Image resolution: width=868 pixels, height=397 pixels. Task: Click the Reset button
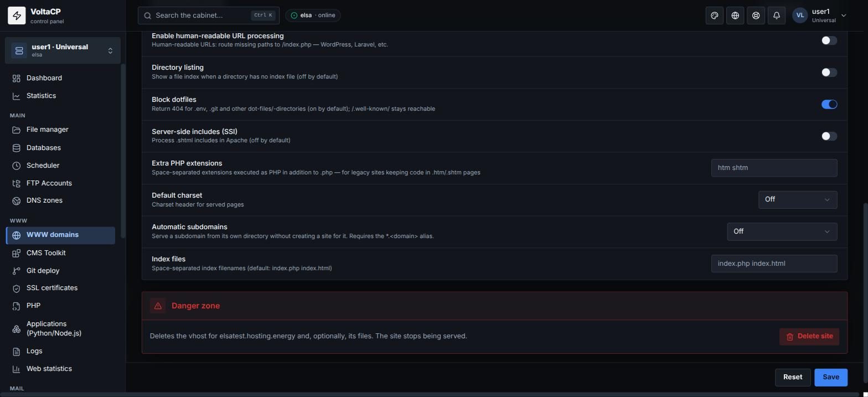click(x=792, y=377)
